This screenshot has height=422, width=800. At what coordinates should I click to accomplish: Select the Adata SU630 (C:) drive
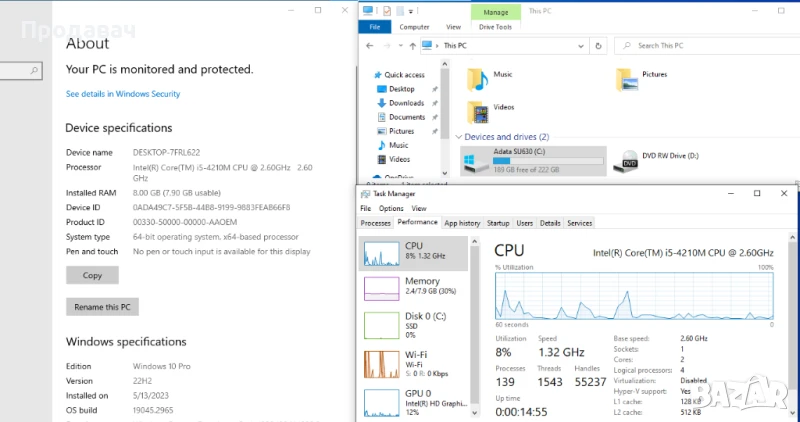pyautogui.click(x=533, y=159)
